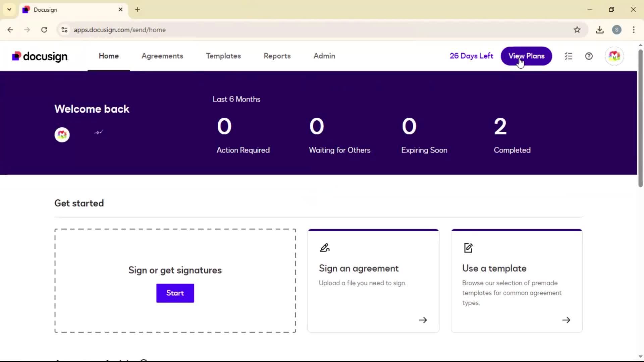Click the scrollbar down arrow
Viewport: 644px width, 362px height.
[x=640, y=357]
